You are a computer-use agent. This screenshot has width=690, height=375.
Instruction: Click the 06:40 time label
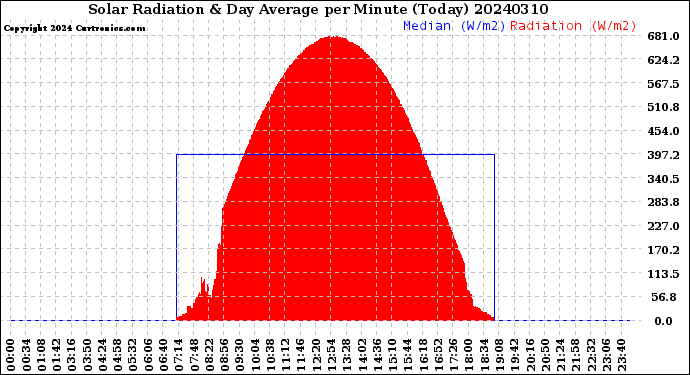coord(163,355)
